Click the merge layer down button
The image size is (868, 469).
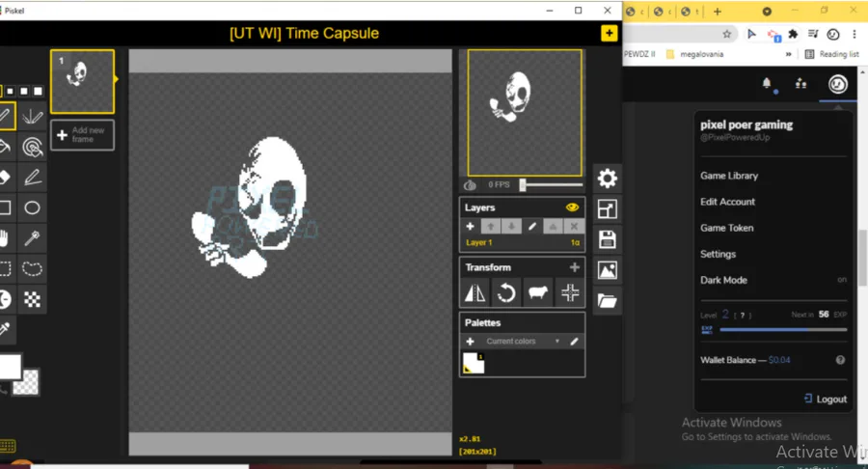tap(553, 226)
